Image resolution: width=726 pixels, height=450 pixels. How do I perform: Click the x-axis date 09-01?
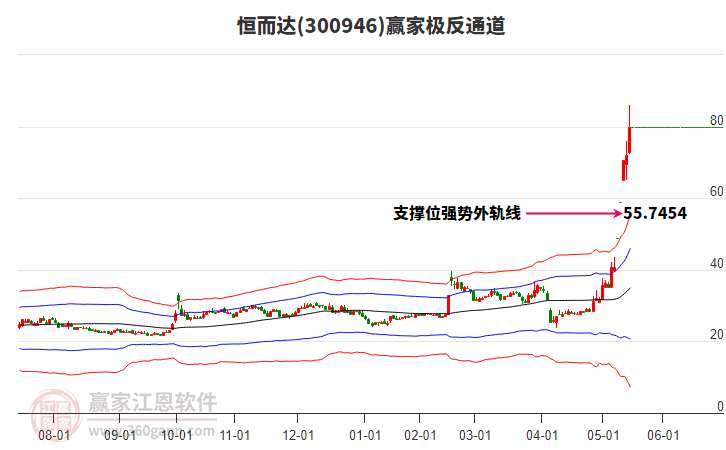(x=119, y=436)
